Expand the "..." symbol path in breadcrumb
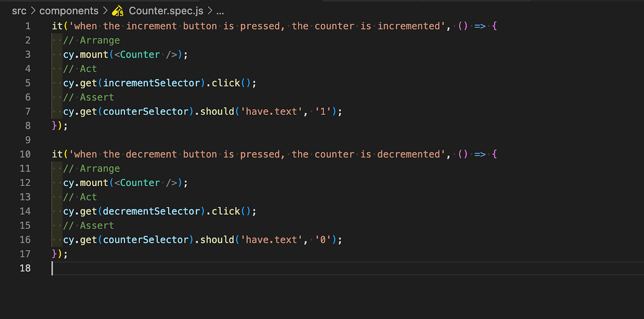 [x=220, y=12]
